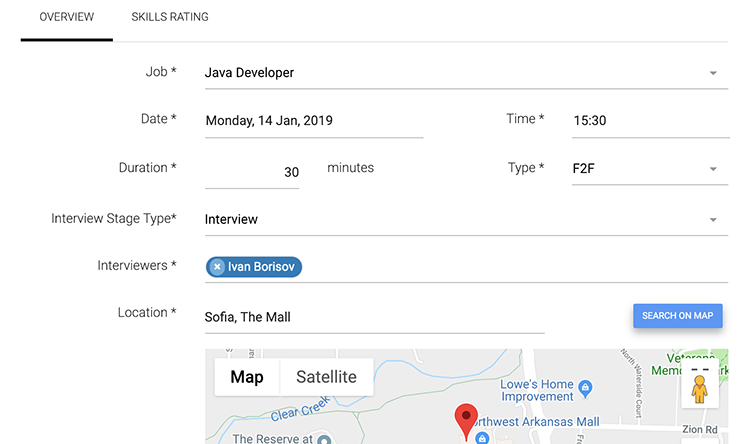Image resolution: width=750 pixels, height=444 pixels.
Task: Expand the Job dropdown arrow
Action: (713, 73)
